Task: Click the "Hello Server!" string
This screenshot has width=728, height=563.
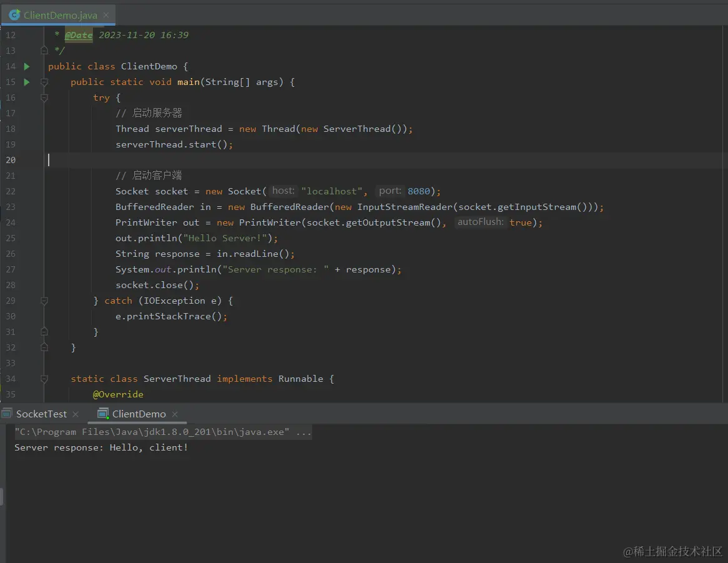Action: click(225, 238)
